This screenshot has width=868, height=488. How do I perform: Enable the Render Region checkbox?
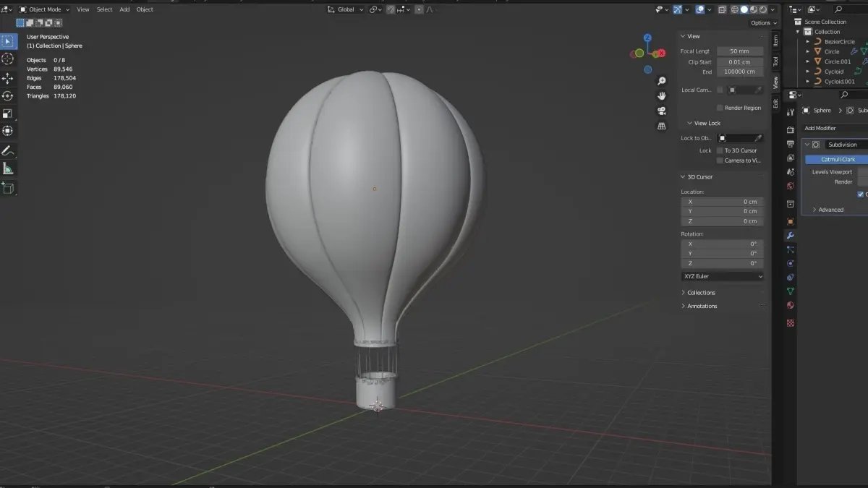[x=720, y=108]
